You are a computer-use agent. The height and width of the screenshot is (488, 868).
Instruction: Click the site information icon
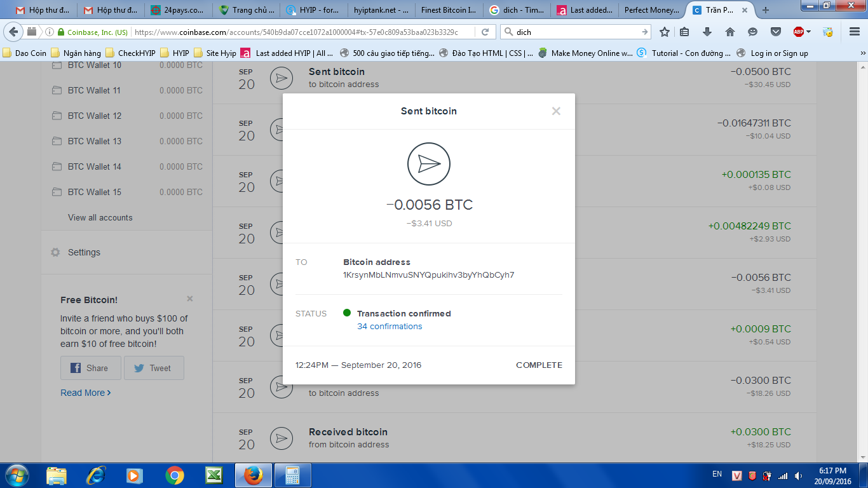[50, 32]
